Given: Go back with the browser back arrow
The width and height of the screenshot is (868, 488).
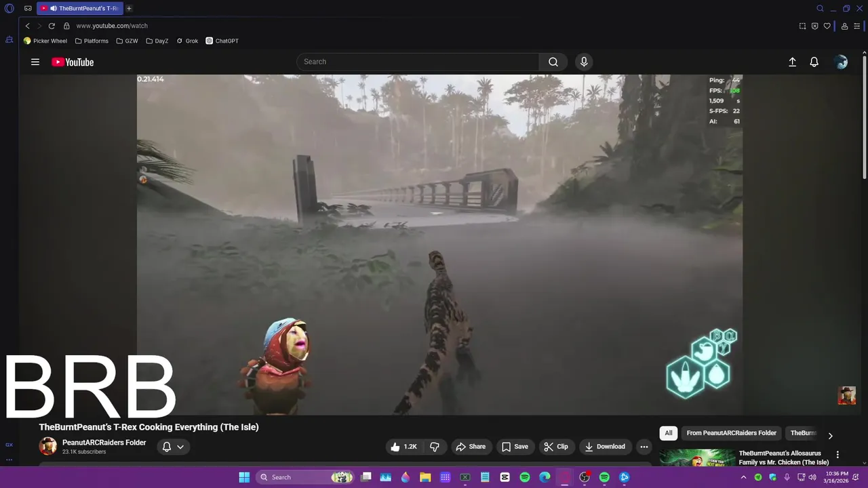Looking at the screenshot, I should pyautogui.click(x=27, y=26).
